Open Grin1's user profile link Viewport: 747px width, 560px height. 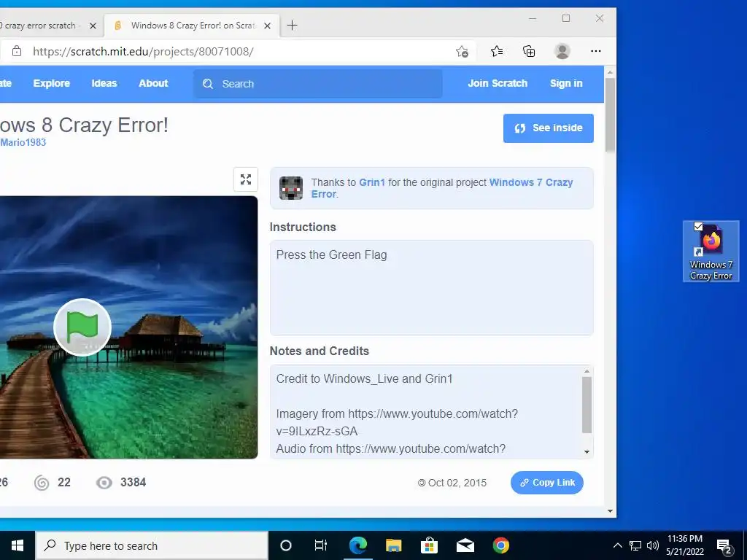click(372, 182)
